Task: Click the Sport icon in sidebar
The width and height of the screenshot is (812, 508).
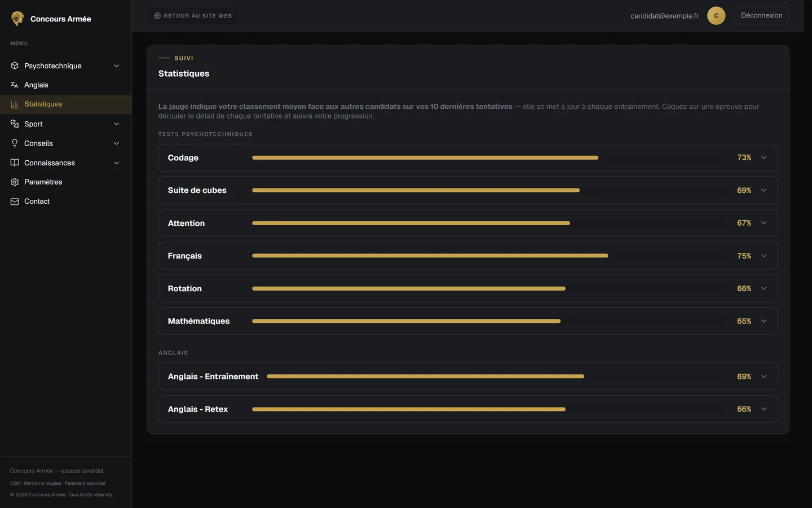Action: click(15, 124)
